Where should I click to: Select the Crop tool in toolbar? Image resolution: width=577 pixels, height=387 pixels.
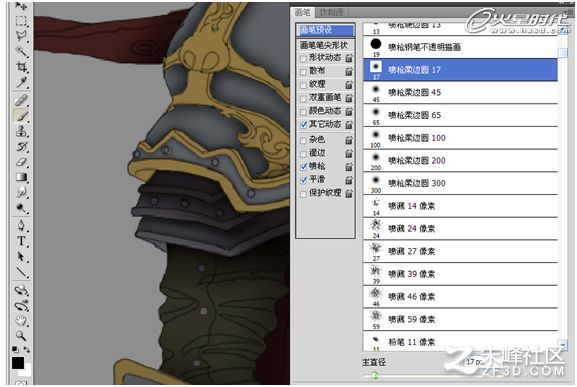22,67
